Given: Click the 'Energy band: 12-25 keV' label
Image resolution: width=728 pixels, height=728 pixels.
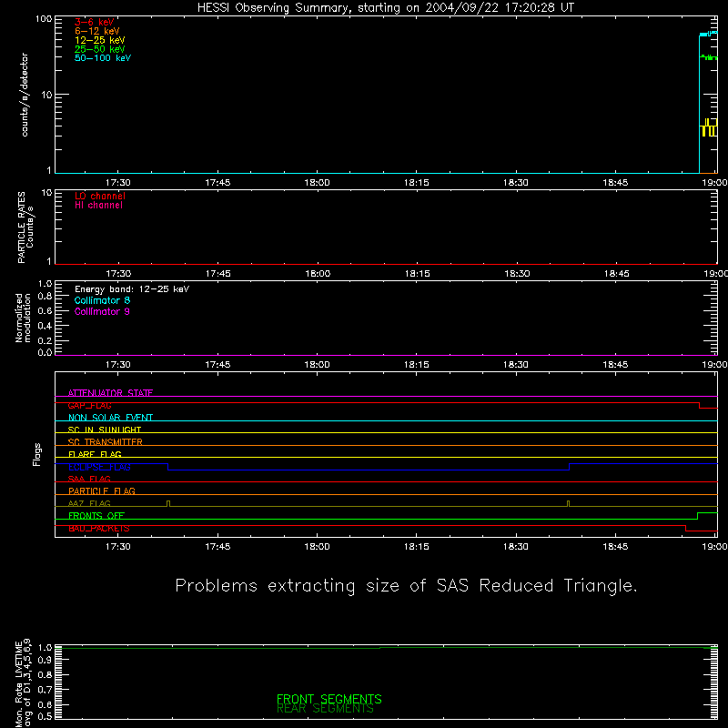Looking at the screenshot, I should (132, 289).
